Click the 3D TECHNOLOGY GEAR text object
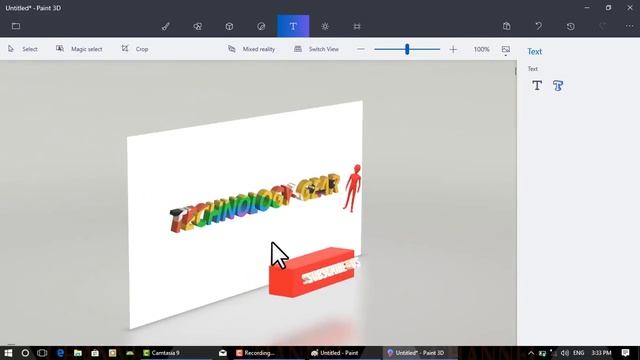Screen dimensions: 640x360 pyautogui.click(x=254, y=202)
